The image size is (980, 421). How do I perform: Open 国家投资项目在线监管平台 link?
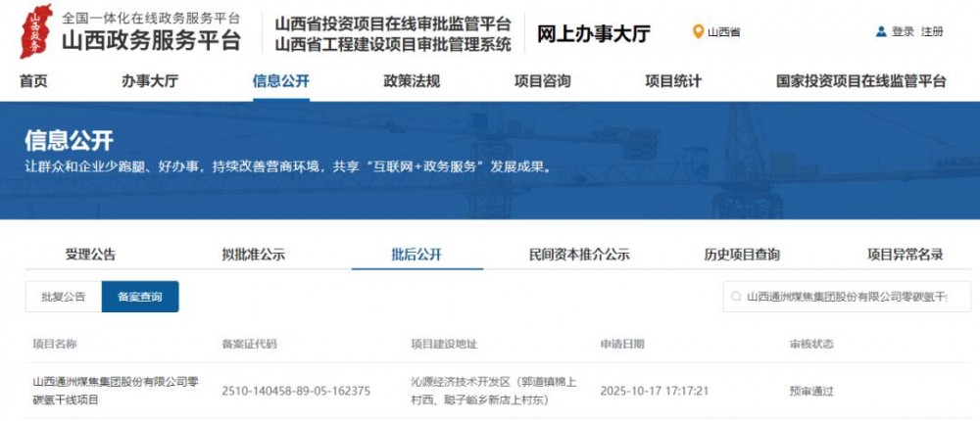tap(860, 81)
